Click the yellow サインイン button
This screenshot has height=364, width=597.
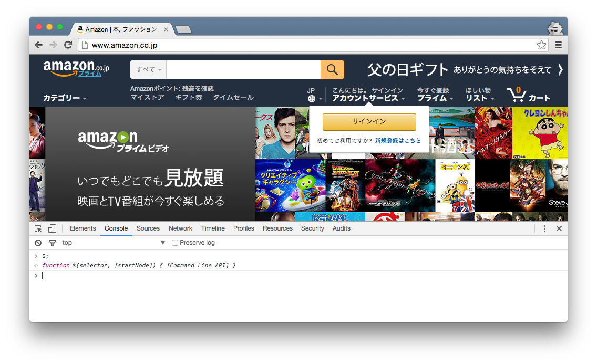369,122
